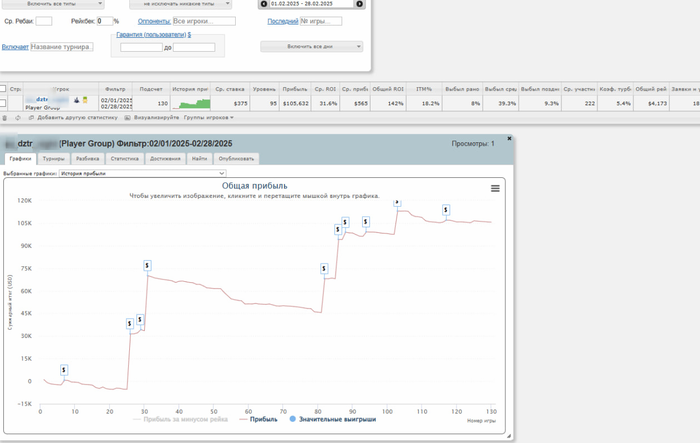The height and width of the screenshot is (443, 700).
Task: Open the 'Включить все типы' dropdown
Action: coord(52,4)
